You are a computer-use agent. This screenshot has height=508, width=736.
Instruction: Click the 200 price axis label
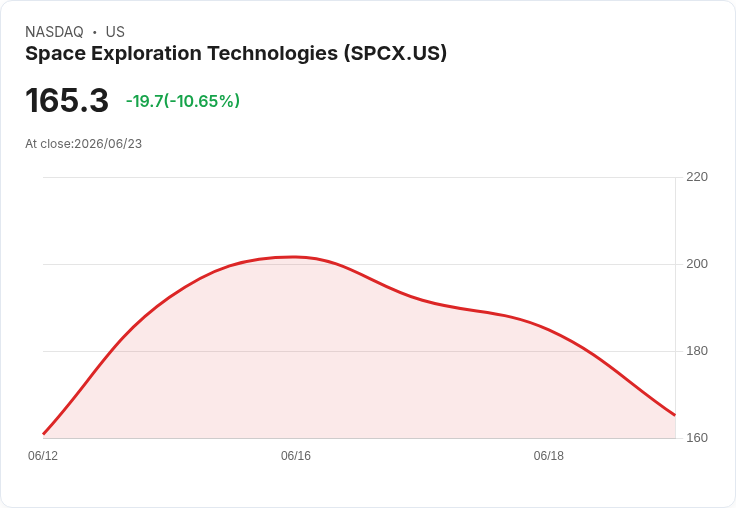pos(697,264)
